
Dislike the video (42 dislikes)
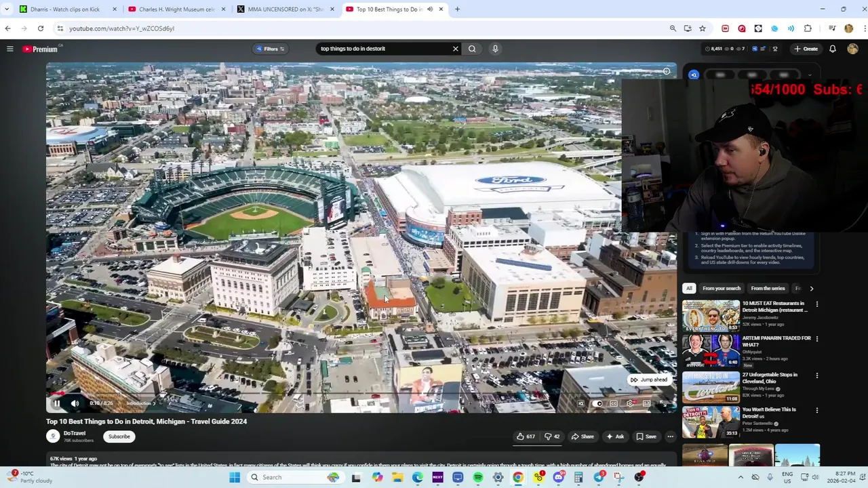(x=552, y=436)
